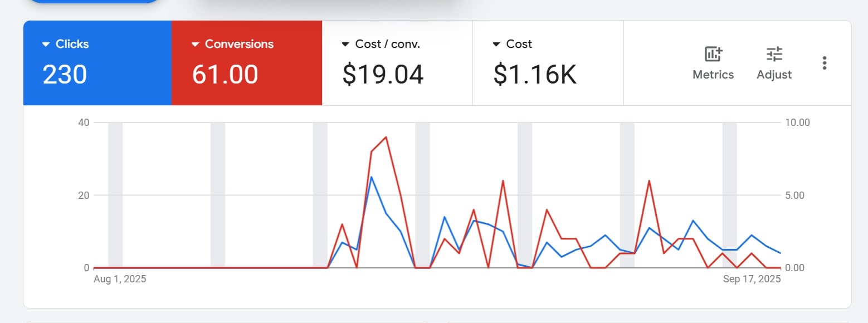Expand the Clicks metric dropdown arrow
Viewport: 868px width, 323px height.
46,45
